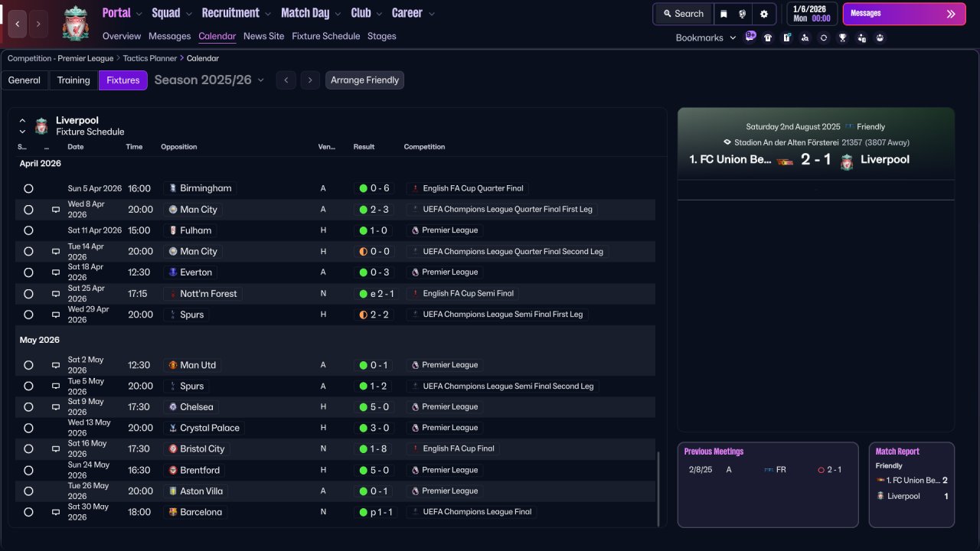Screen dimensions: 980x551
Task: Select the radio circle for the Brentford fixture
Action: click(28, 470)
